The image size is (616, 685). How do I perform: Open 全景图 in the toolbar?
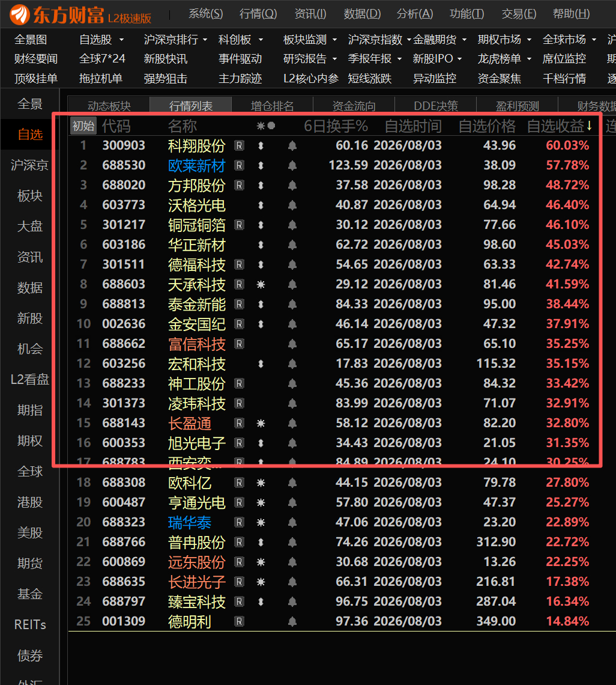click(31, 40)
